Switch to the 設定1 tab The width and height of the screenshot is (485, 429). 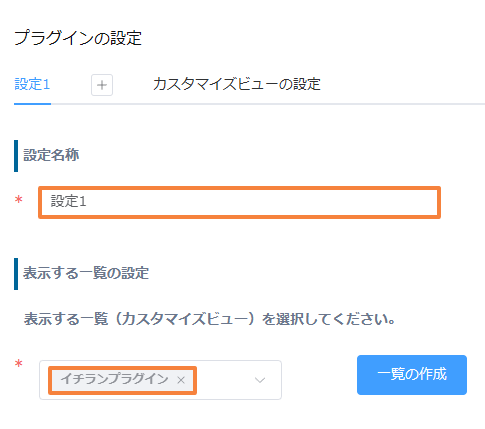[x=32, y=84]
